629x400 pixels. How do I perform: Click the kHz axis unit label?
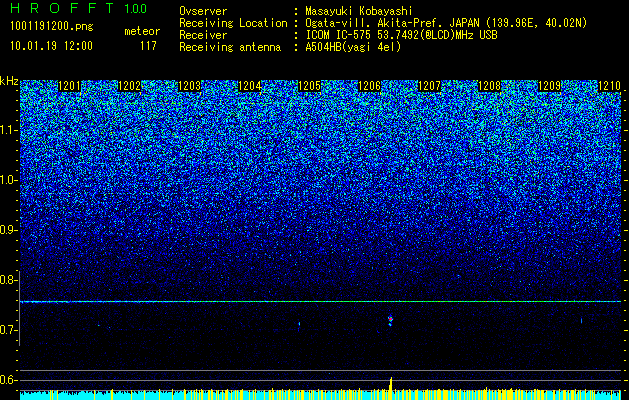point(9,81)
